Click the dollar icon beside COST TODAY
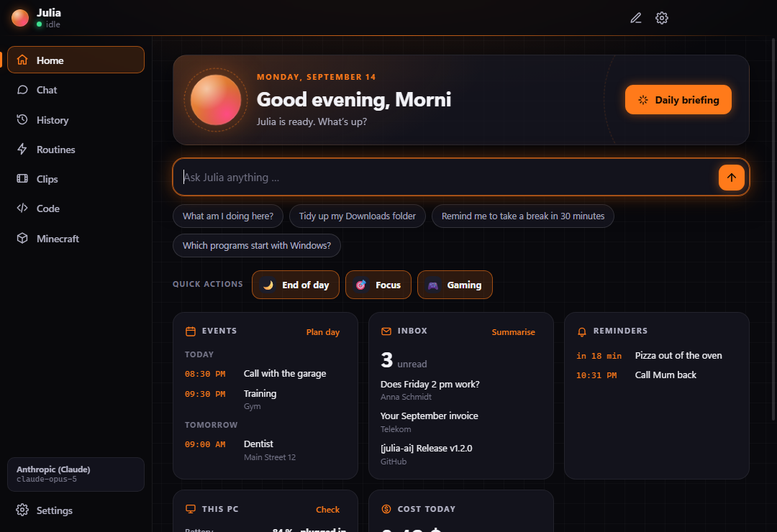This screenshot has width=777, height=532. coord(386,509)
